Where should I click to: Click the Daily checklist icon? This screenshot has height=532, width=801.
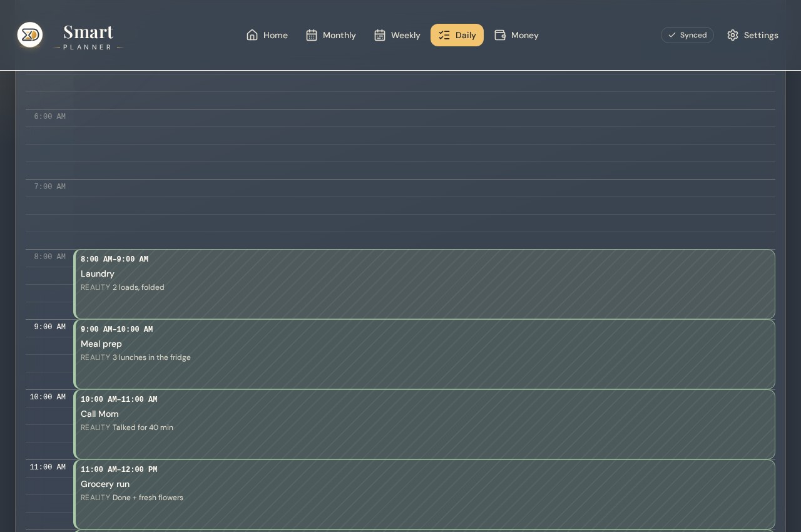pyautogui.click(x=444, y=35)
